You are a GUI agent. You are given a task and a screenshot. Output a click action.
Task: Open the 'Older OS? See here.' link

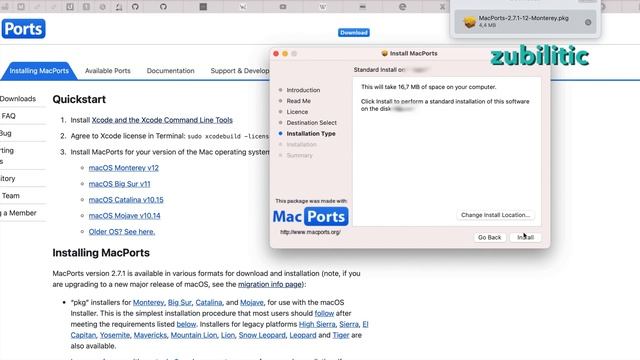(x=122, y=231)
